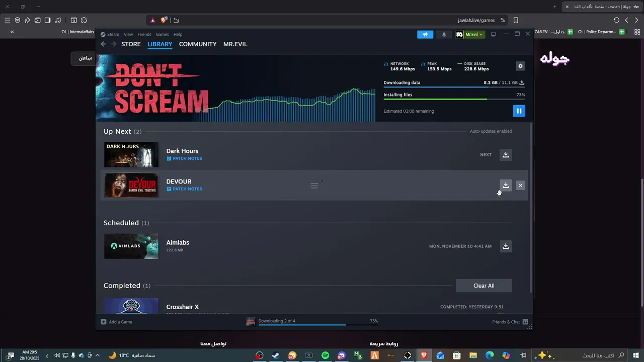Switch to the LIBRARY tab
This screenshot has height=362, width=644.
tap(160, 44)
